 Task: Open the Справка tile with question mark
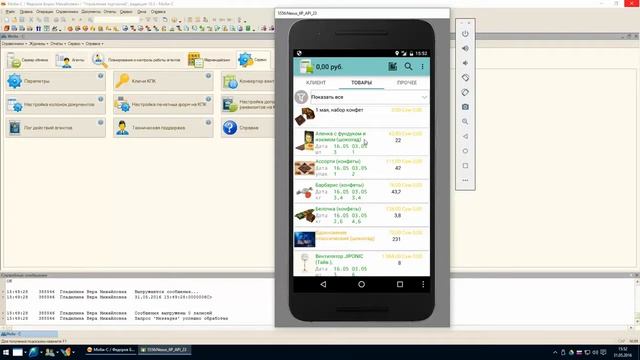[x=248, y=128]
